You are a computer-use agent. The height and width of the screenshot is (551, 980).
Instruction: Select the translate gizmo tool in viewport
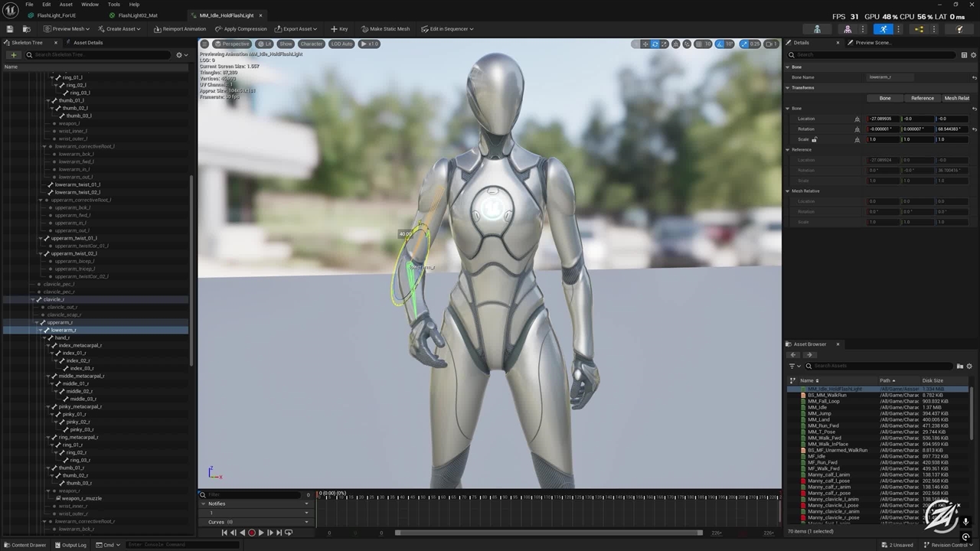coord(645,44)
